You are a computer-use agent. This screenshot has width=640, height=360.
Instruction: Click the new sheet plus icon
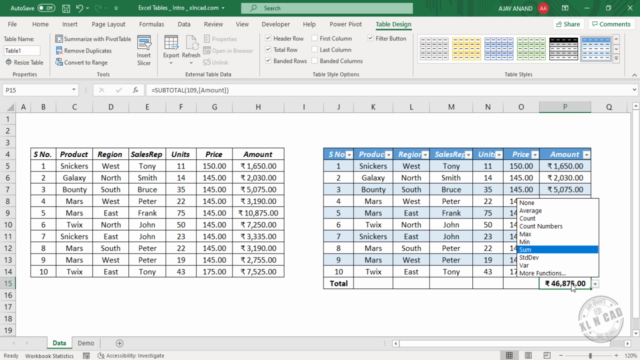point(119,343)
